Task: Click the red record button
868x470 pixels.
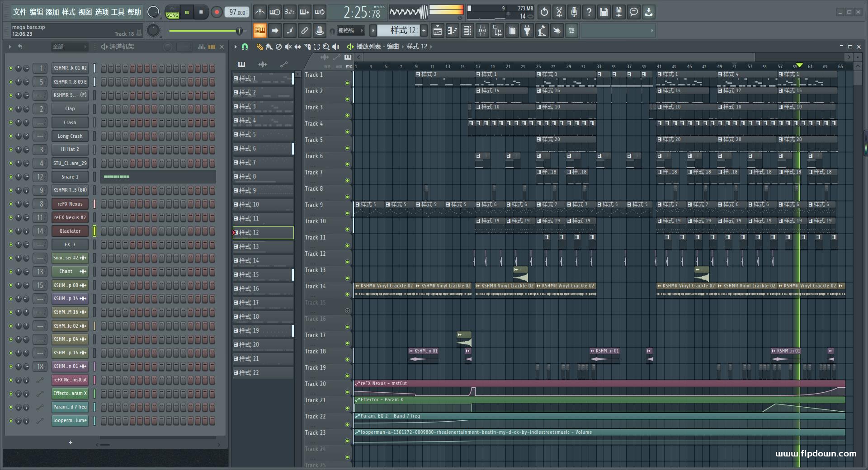Action: [x=217, y=12]
